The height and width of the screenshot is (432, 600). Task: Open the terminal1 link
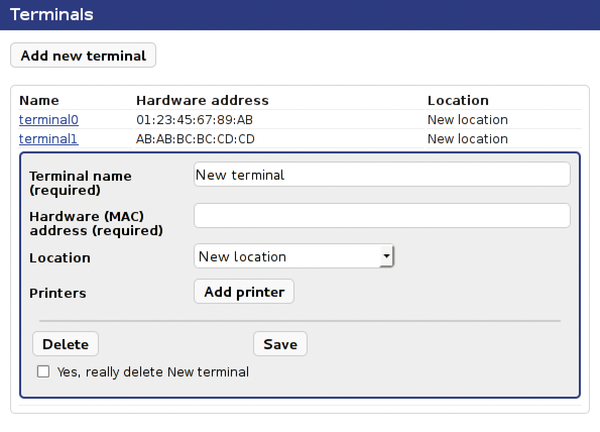[49, 139]
